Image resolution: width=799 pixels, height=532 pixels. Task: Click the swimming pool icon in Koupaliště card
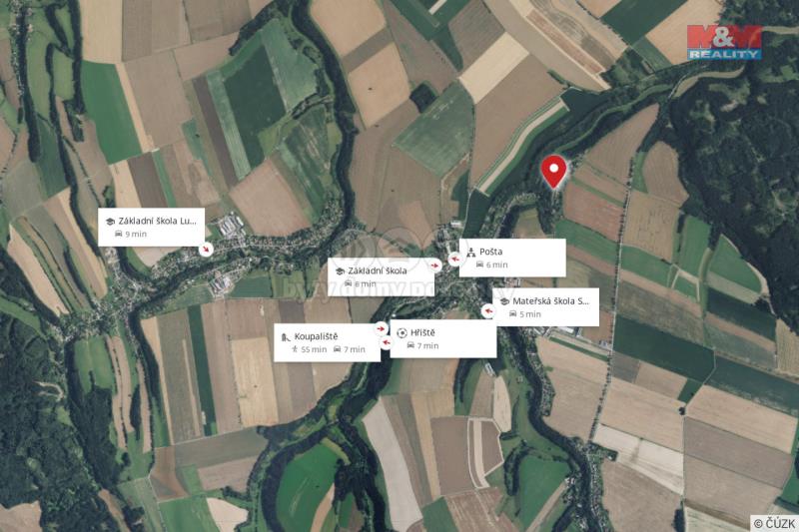click(286, 337)
